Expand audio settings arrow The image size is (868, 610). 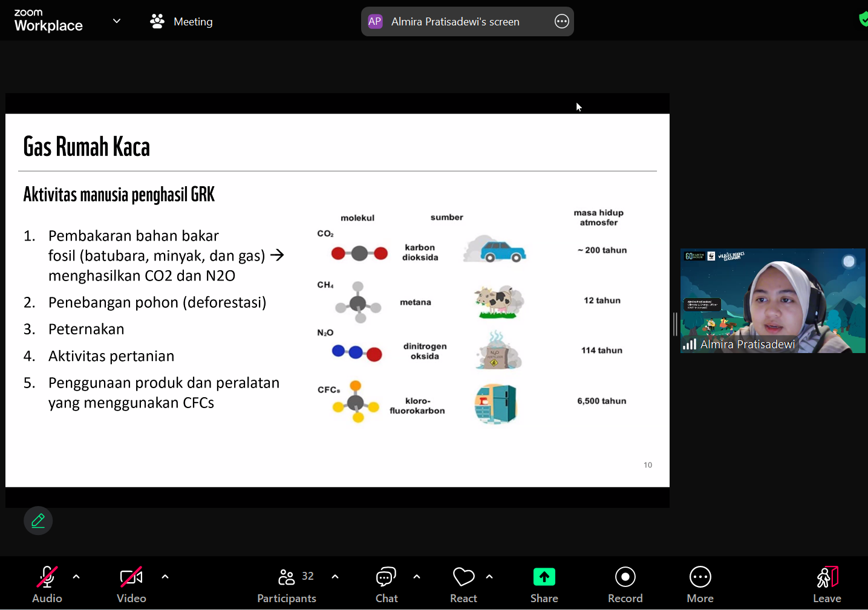[76, 577]
